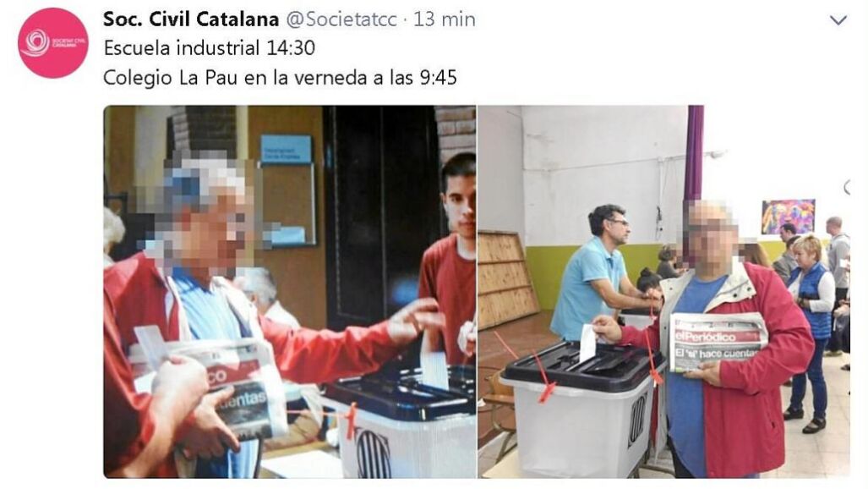Open the Societat Civil Catalana pink profile avatar

[x=53, y=42]
